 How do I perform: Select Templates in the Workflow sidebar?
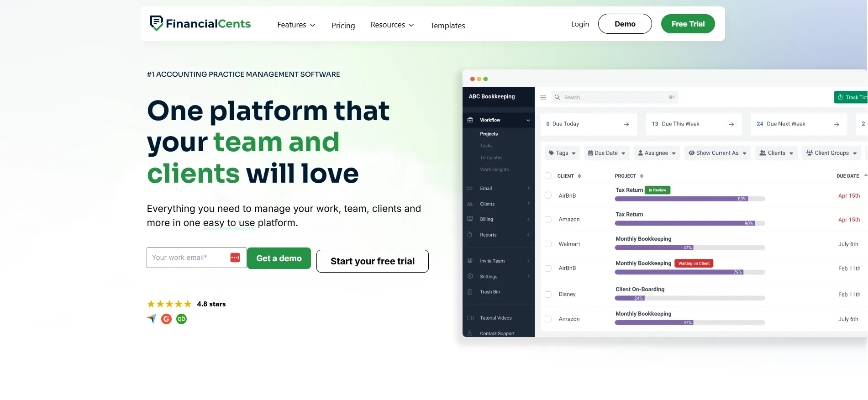pos(491,158)
